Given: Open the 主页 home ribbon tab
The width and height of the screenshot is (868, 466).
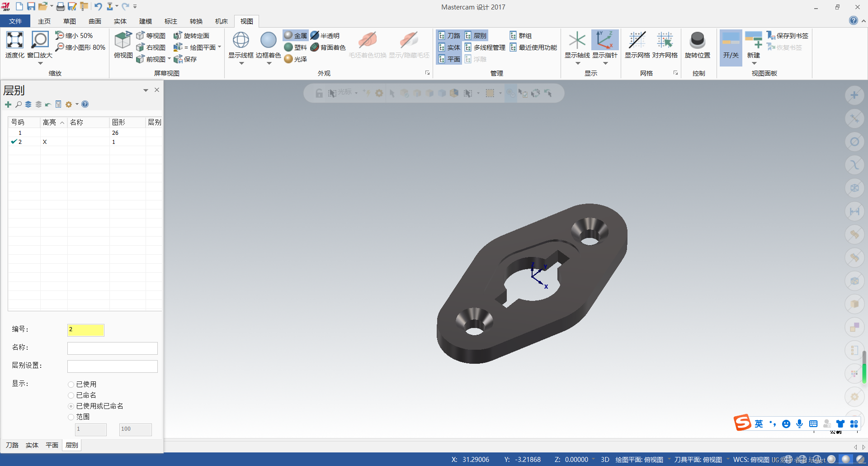Looking at the screenshot, I should point(44,21).
